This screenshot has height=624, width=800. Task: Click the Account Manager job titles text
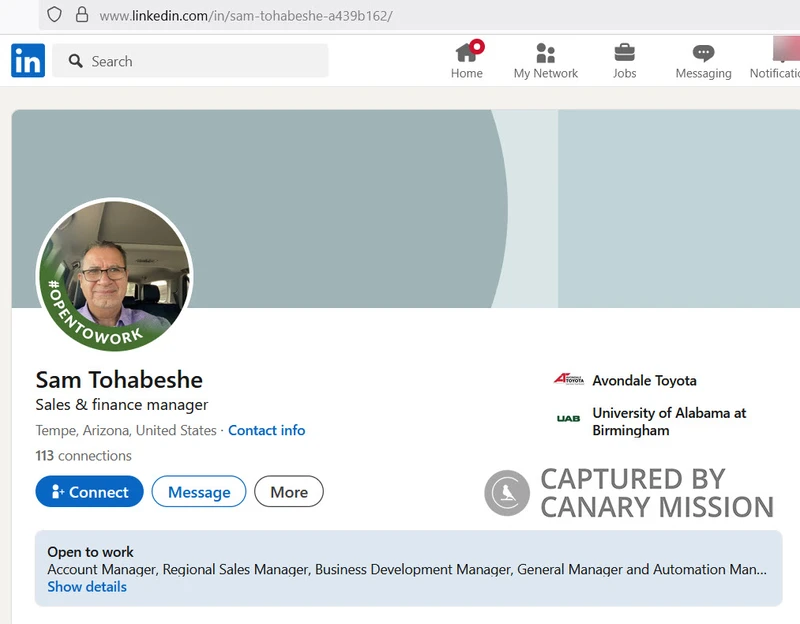click(407, 569)
